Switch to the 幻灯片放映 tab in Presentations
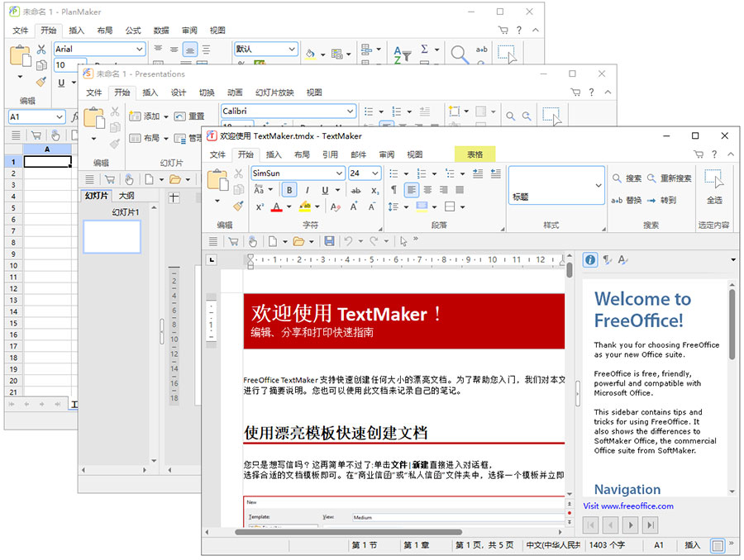744x560 pixels. [274, 93]
